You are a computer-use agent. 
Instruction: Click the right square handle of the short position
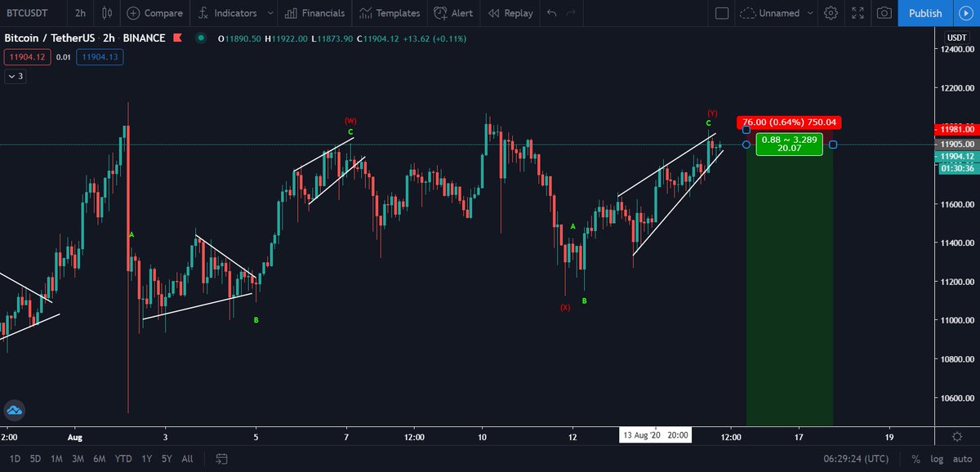tap(833, 145)
